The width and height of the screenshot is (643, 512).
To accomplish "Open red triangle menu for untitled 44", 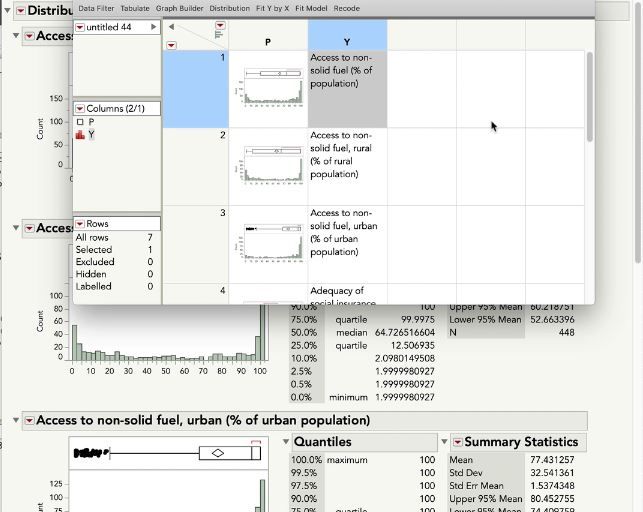I will tap(80, 27).
